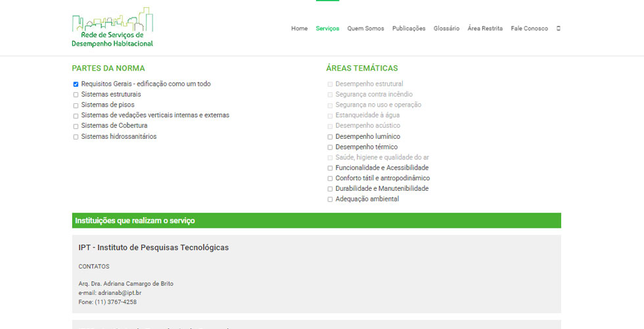Uncheck Requisitos Gerais checkbox
Image resolution: width=644 pixels, height=329 pixels.
[76, 84]
